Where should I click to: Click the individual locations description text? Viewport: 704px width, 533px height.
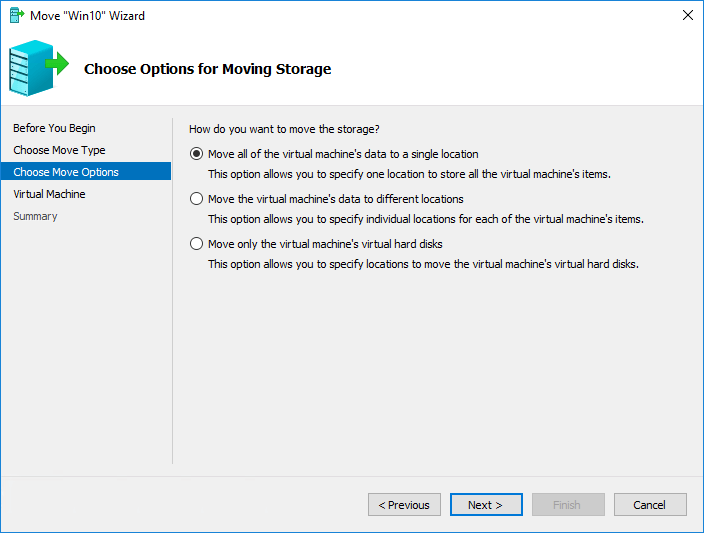pyautogui.click(x=426, y=219)
